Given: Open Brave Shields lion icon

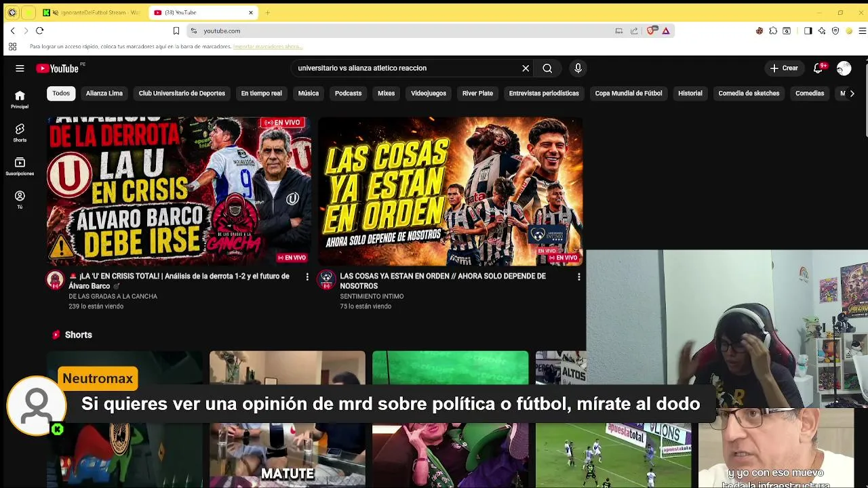Looking at the screenshot, I should click(652, 30).
